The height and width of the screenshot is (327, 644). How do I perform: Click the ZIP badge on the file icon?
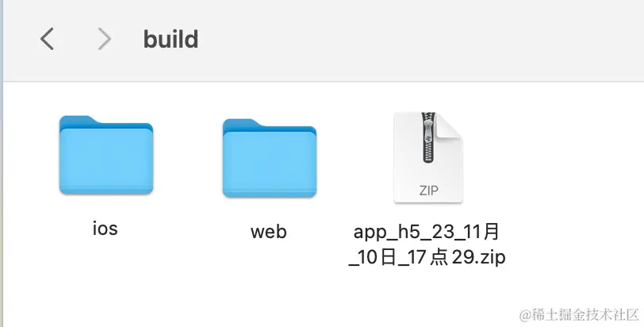point(428,190)
